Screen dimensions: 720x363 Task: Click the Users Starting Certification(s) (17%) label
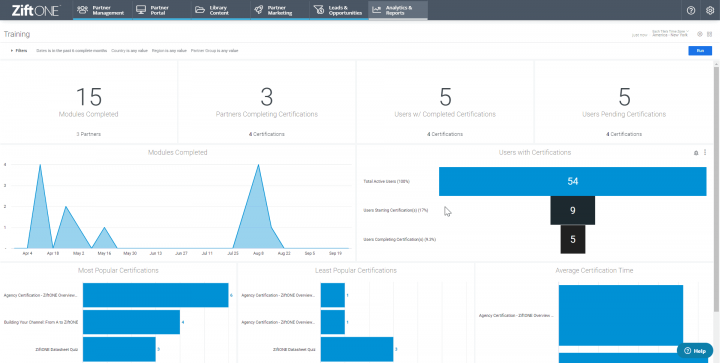395,210
